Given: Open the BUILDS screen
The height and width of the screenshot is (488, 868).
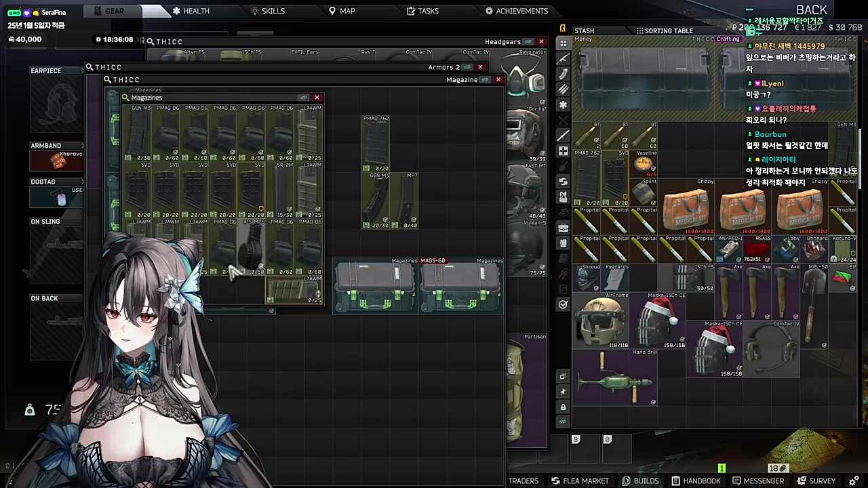Looking at the screenshot, I should 640,481.
